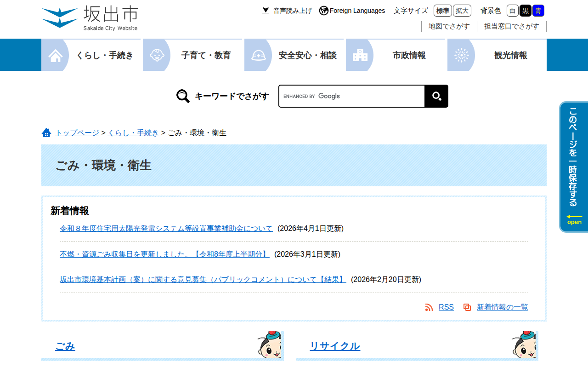Set background color to blue 青

coord(538,11)
